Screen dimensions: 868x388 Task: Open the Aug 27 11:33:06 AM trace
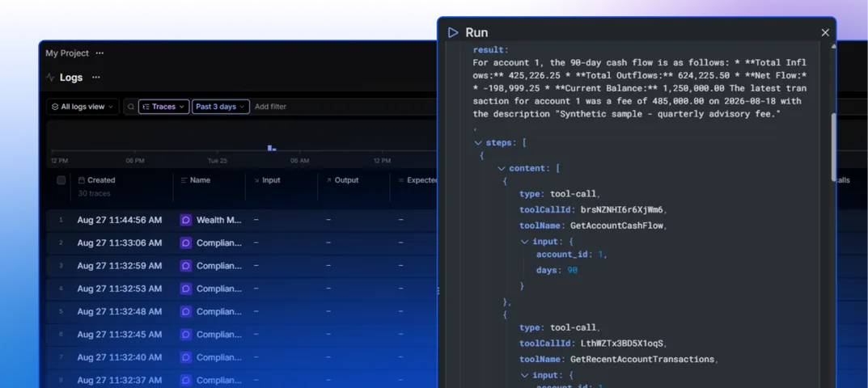tap(120, 243)
